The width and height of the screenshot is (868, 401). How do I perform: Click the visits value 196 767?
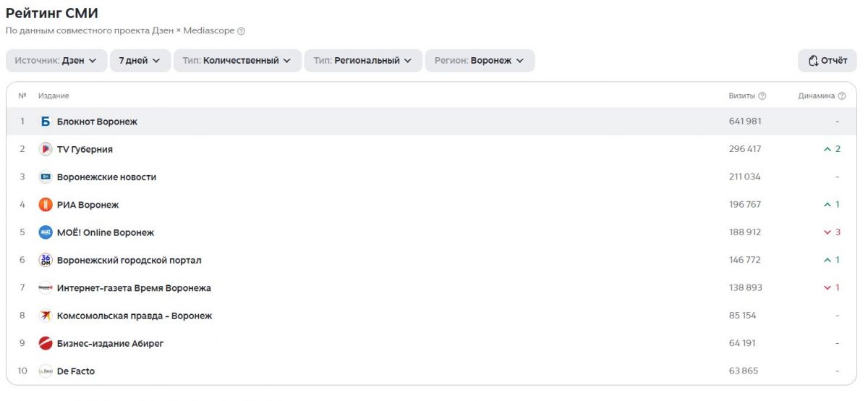pos(745,205)
